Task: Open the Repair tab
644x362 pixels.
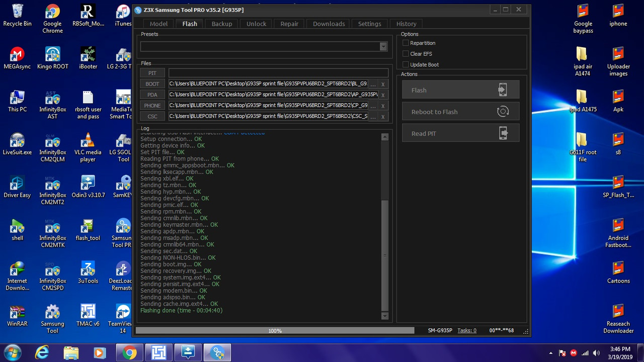Action: pyautogui.click(x=289, y=24)
